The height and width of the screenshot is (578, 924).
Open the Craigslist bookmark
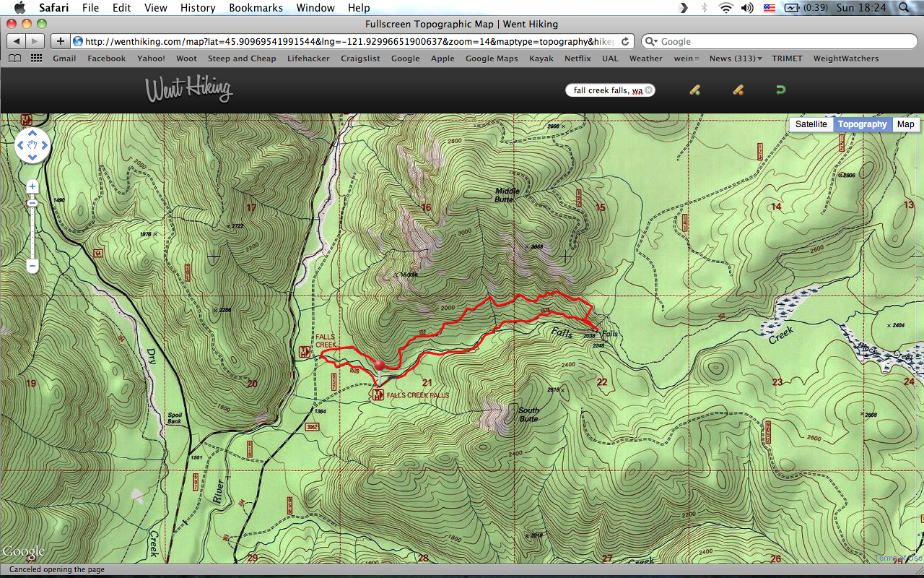360,59
